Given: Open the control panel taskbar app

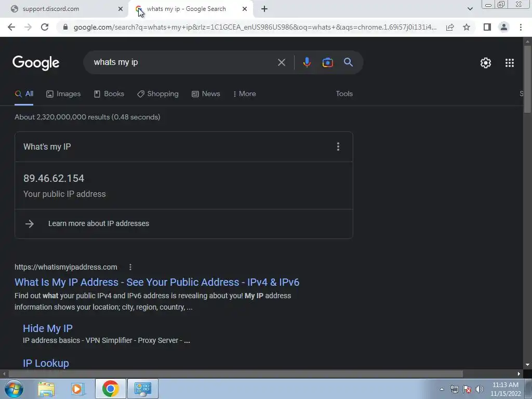Looking at the screenshot, I should pos(142,389).
